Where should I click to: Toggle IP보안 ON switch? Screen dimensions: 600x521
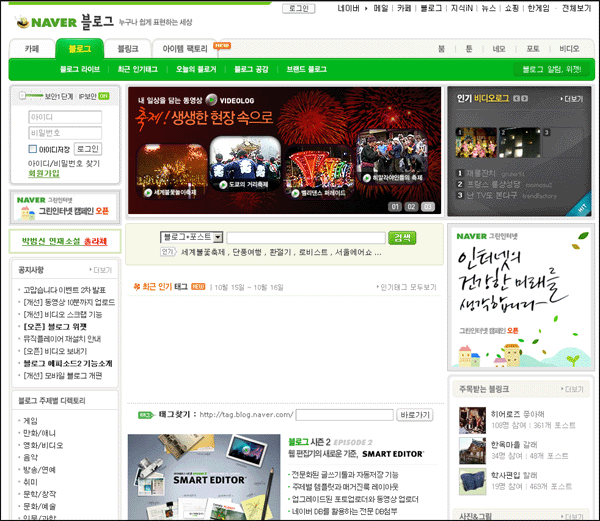104,96
